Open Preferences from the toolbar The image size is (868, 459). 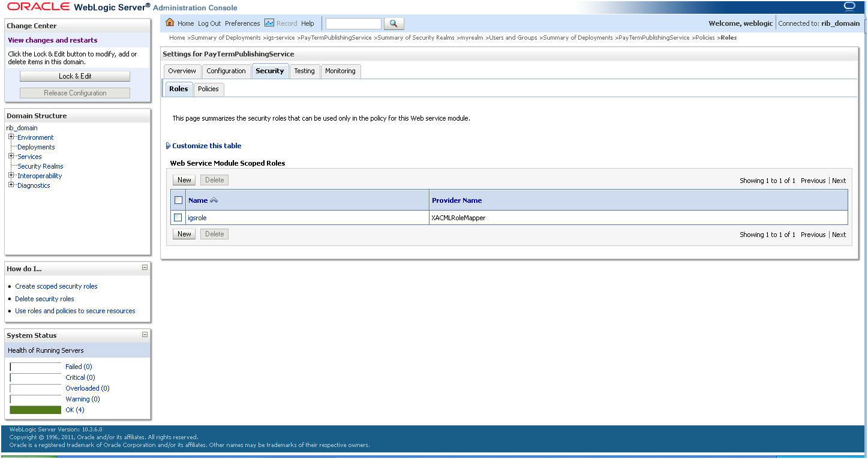[242, 23]
